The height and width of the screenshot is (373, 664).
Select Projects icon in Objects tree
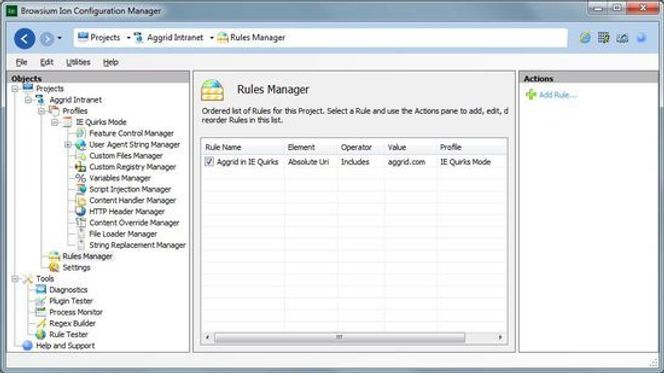(28, 88)
